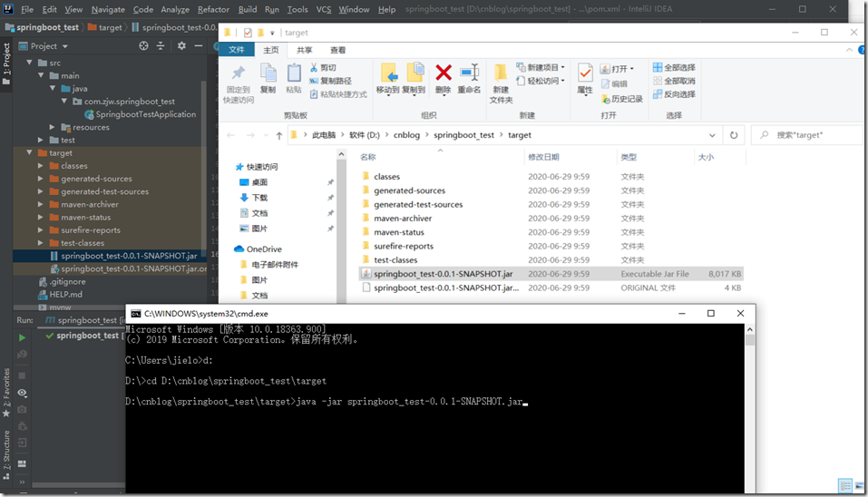This screenshot has height=497, width=868.
Task: Click the New Folder (新建文件夹) icon
Action: [501, 73]
